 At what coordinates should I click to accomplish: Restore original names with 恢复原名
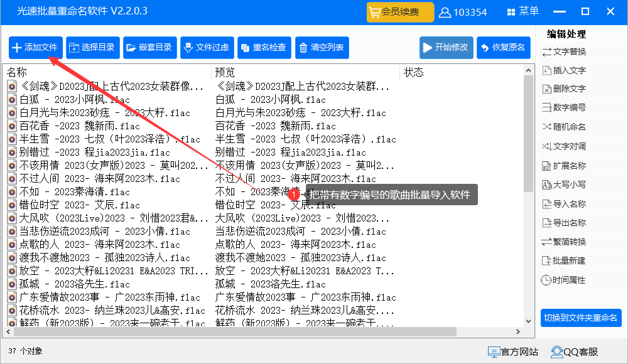pos(504,48)
